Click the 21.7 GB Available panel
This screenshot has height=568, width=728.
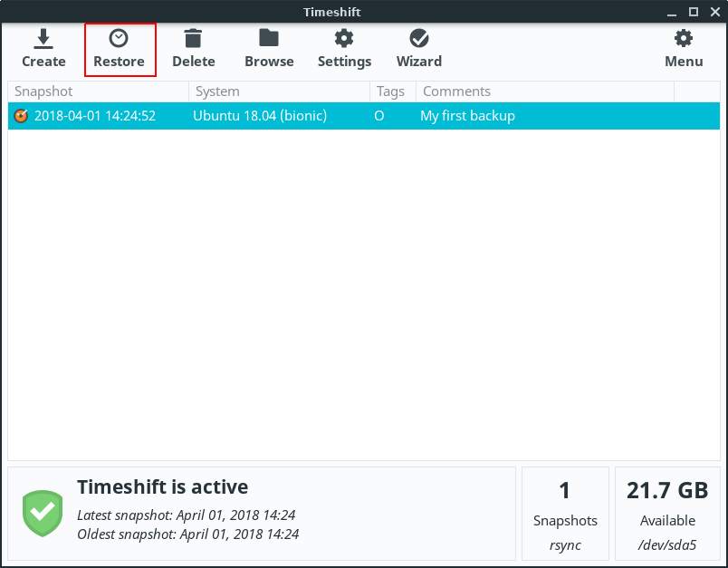(x=667, y=514)
